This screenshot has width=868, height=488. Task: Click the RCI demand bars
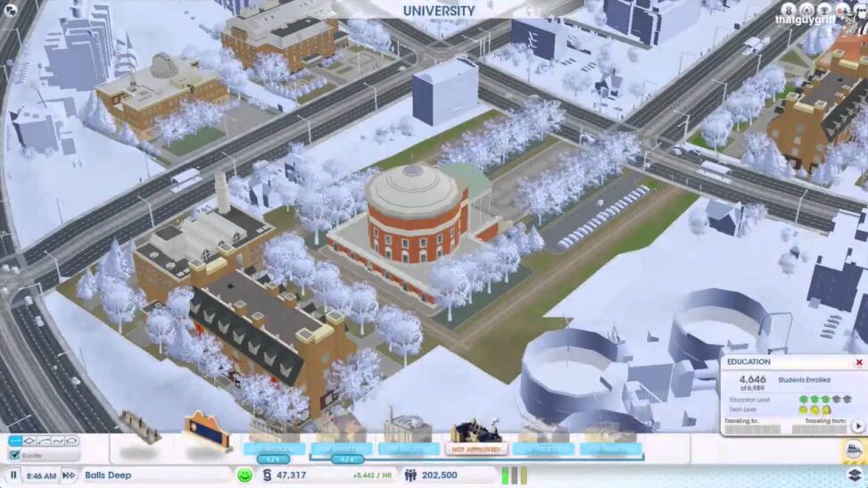514,476
